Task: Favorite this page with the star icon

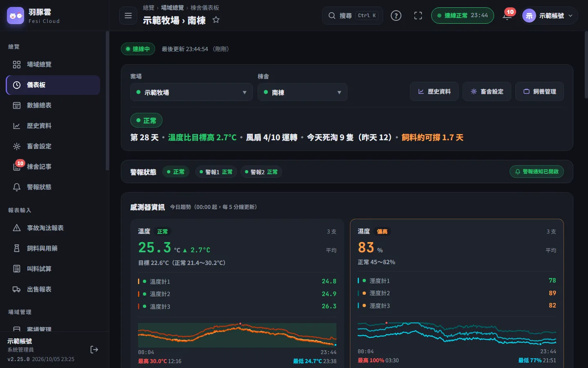Action: (x=216, y=20)
